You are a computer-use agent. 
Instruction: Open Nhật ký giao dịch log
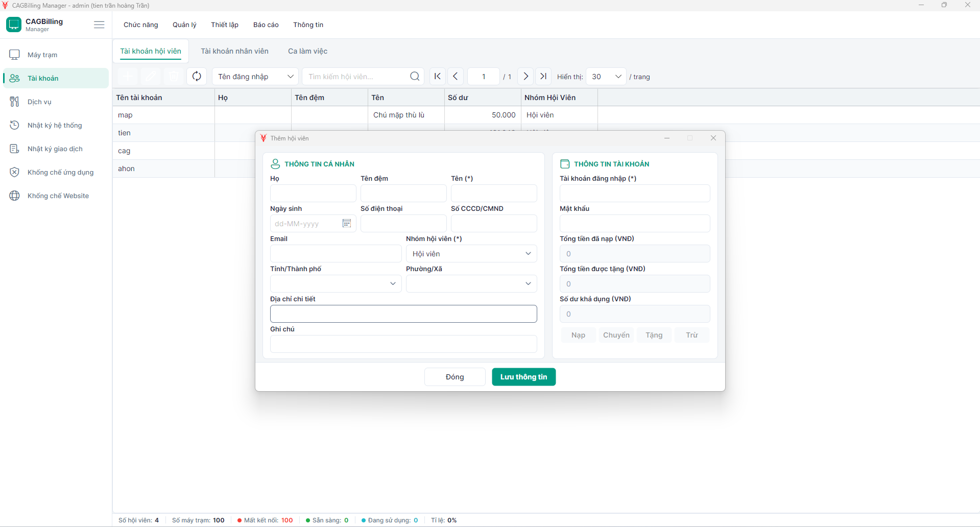point(55,149)
